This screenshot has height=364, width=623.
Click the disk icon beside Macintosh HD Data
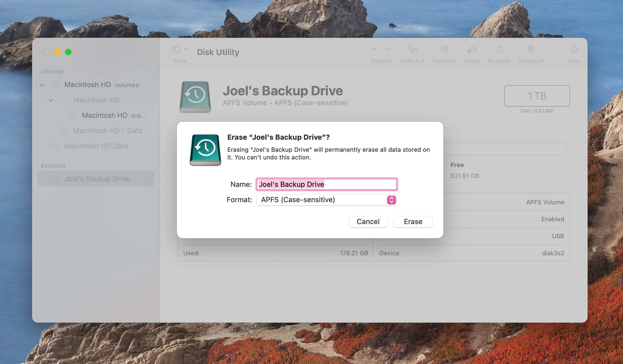[55, 146]
